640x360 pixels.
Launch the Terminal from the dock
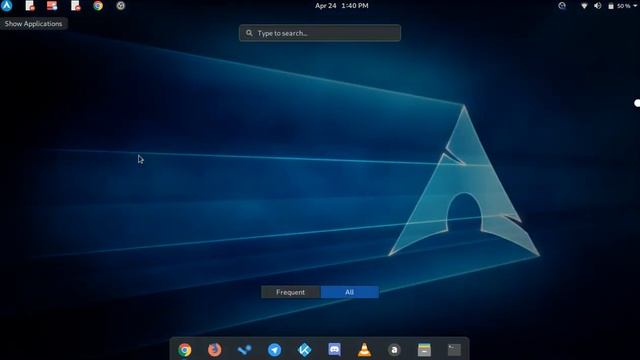point(454,350)
